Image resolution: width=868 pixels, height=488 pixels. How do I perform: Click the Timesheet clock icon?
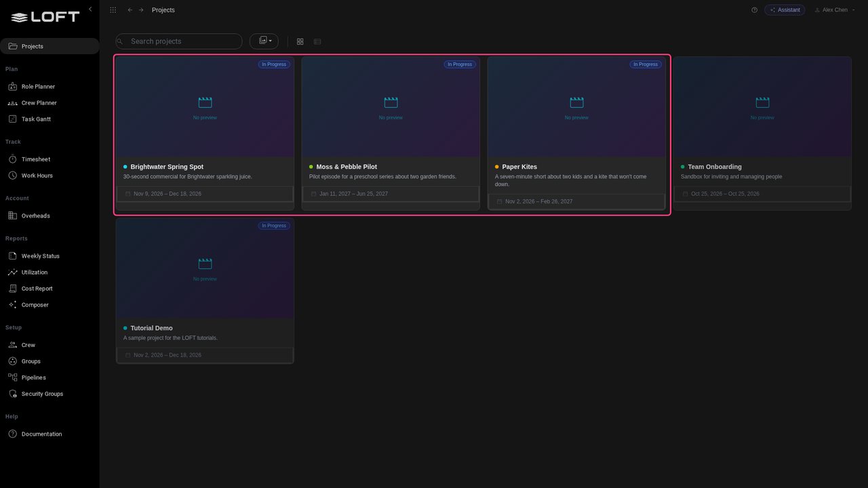pyautogui.click(x=12, y=159)
